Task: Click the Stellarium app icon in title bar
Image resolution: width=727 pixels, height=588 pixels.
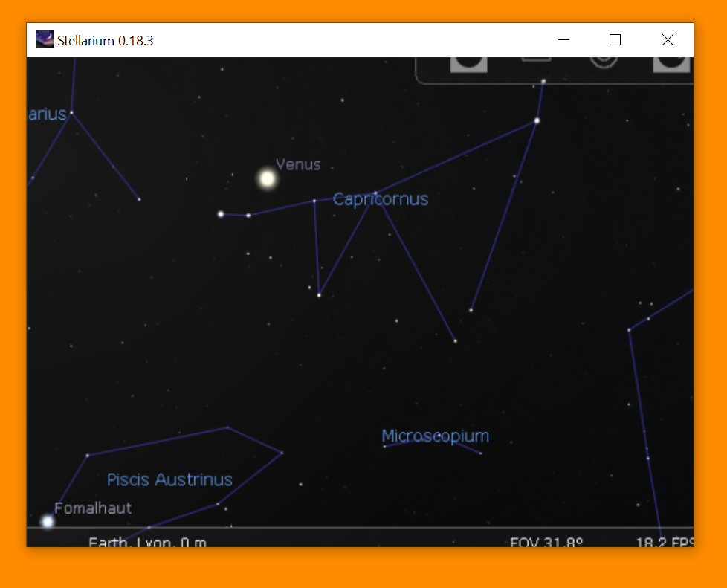Action: (45, 40)
